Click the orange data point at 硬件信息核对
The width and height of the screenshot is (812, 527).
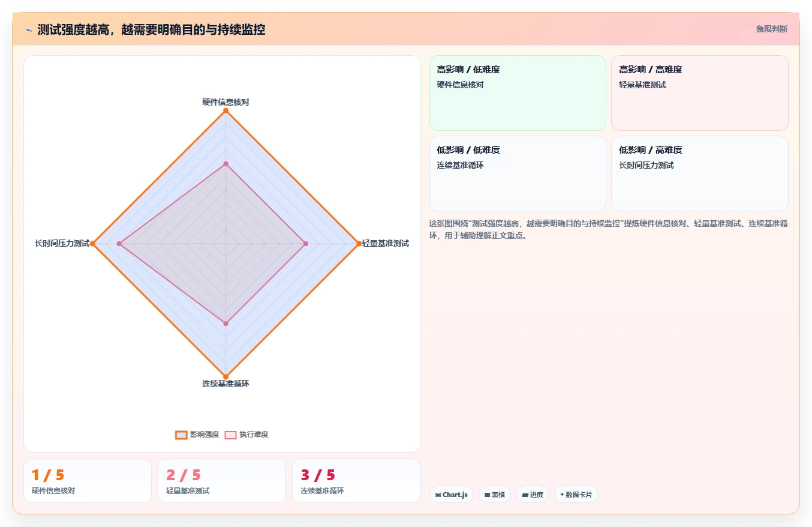pyautogui.click(x=225, y=110)
